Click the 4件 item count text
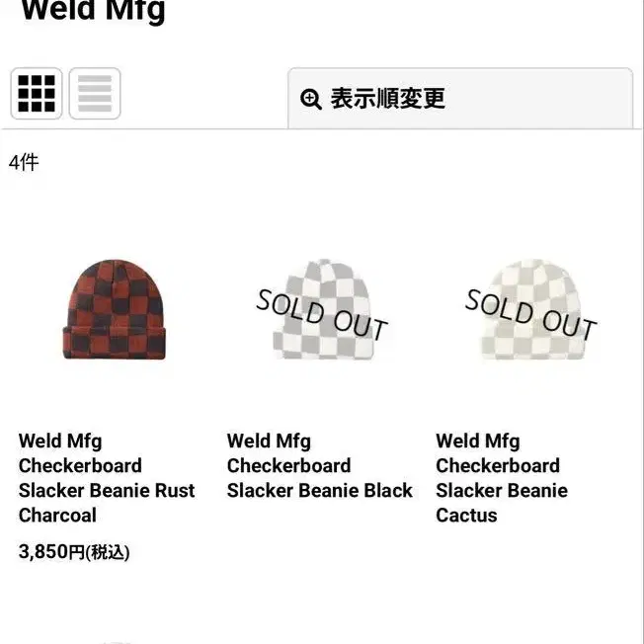This screenshot has width=644, height=644. coord(24,163)
